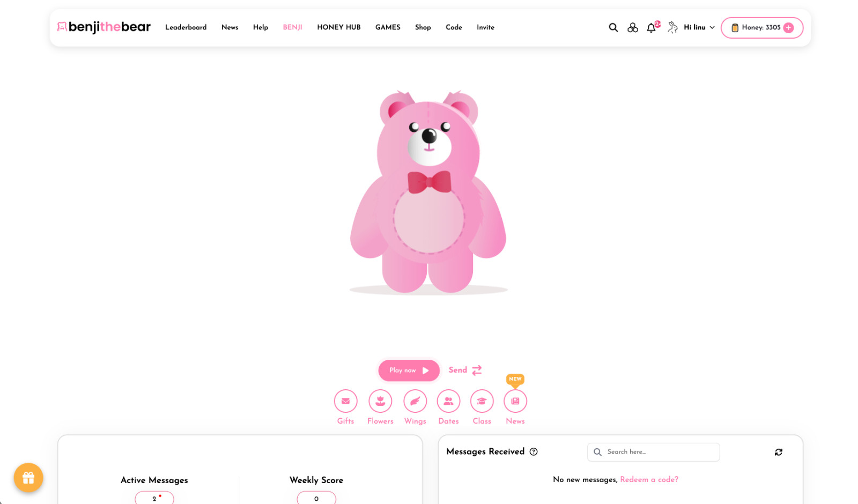Open the Flowers icon
This screenshot has height=504, width=858.
coord(380,401)
